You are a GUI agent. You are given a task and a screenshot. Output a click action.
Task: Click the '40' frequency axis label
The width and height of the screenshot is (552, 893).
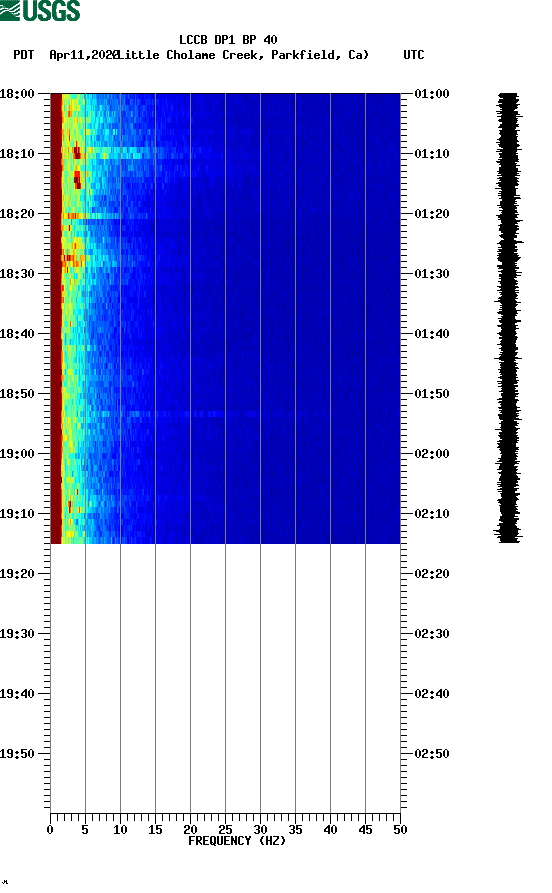(x=330, y=830)
